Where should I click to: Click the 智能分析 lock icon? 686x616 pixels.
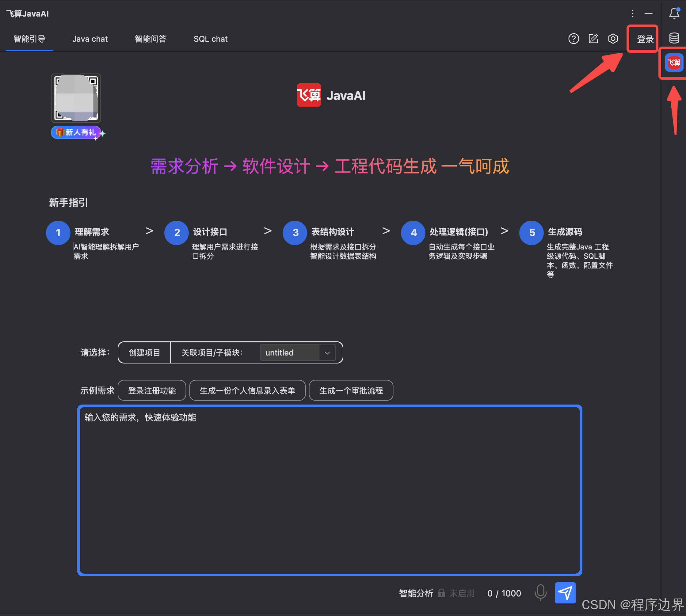point(441,593)
